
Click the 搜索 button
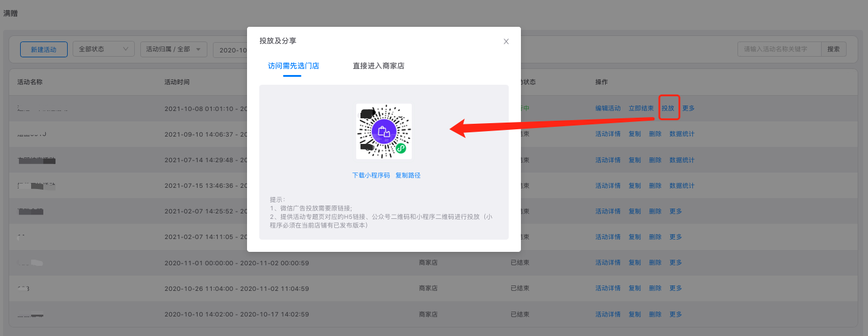(833, 49)
